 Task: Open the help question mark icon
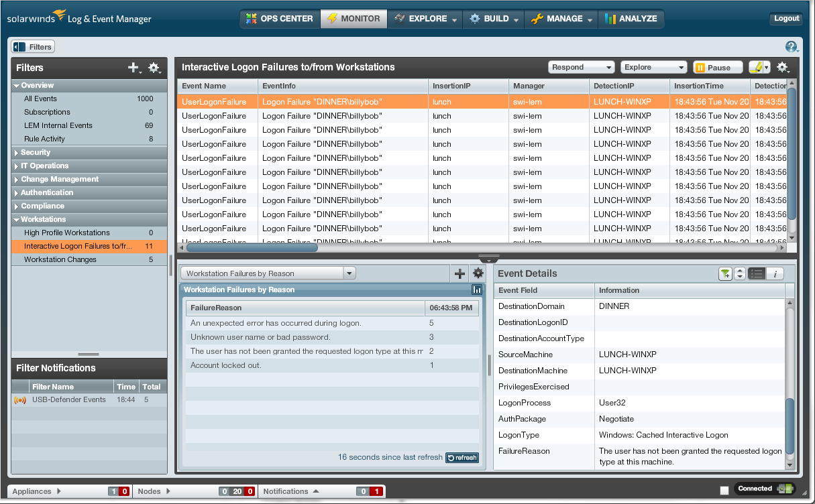[x=791, y=46]
